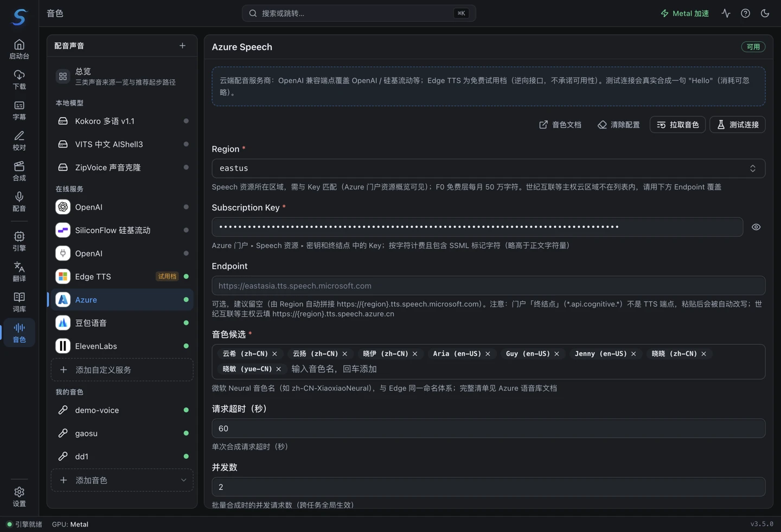781x532 pixels.
Task: Click the 试用档 badge on Edge TTS
Action: 167,277
